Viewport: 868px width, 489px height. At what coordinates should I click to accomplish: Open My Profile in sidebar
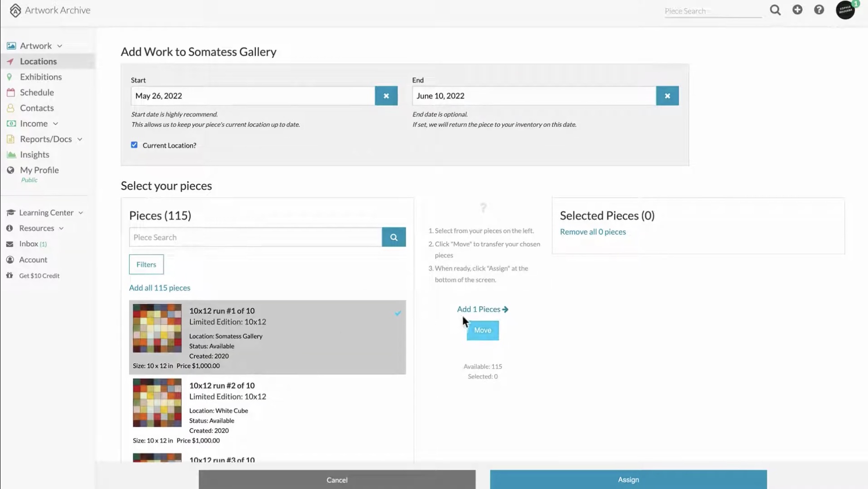[40, 170]
